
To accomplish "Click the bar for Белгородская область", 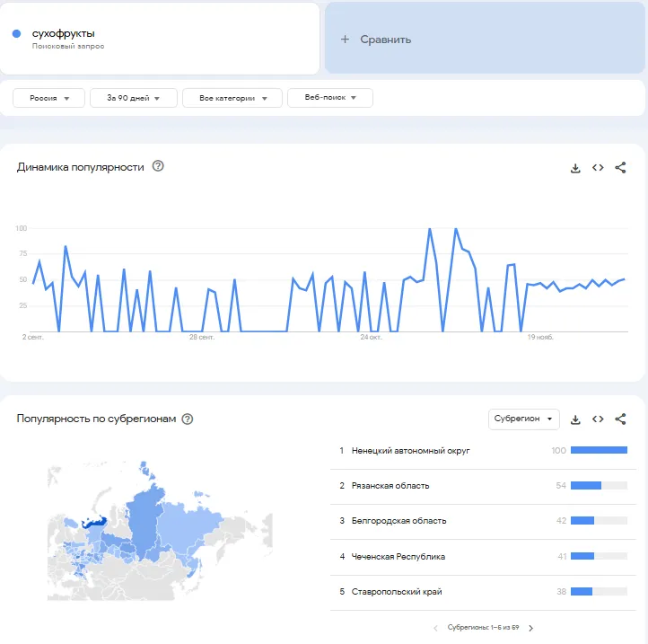I will pos(599,520).
